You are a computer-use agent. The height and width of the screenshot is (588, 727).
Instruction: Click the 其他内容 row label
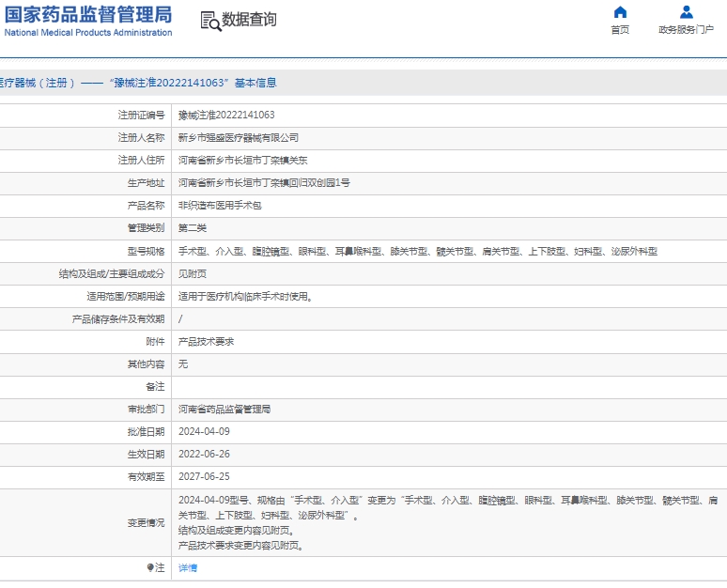click(x=146, y=364)
